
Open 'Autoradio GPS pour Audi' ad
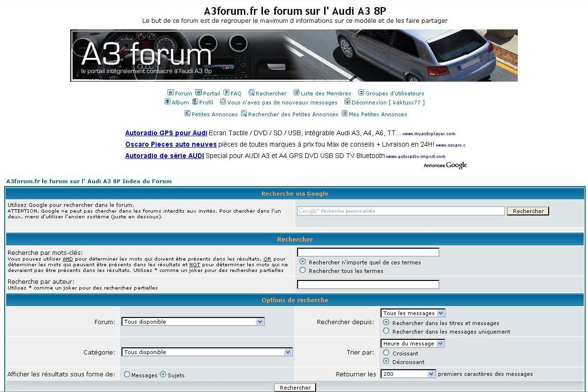click(x=166, y=133)
